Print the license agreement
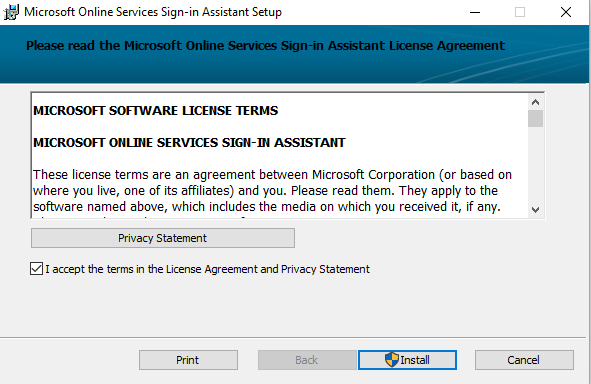The image size is (591, 384). pos(188,360)
